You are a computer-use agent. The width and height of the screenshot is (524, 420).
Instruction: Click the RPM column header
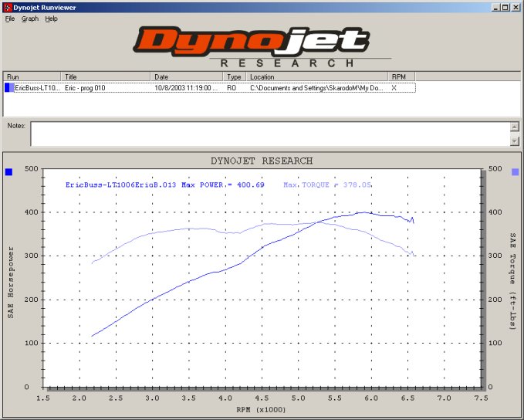[x=401, y=77]
